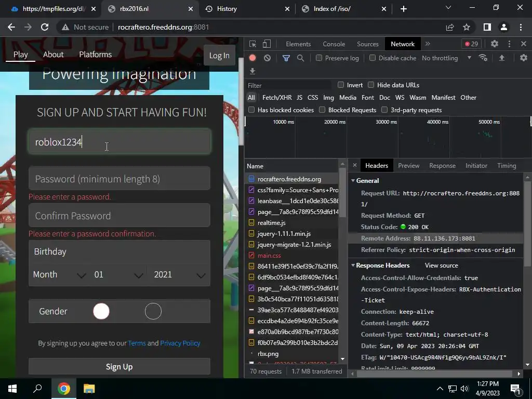Stop recording the network log
Image resolution: width=532 pixels, height=399 pixels.
point(252,58)
